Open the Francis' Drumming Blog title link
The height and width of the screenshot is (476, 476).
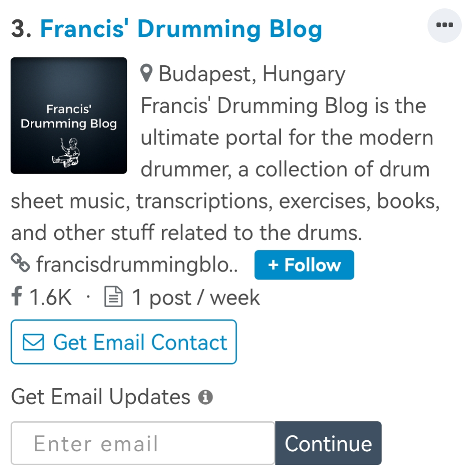pos(181,29)
